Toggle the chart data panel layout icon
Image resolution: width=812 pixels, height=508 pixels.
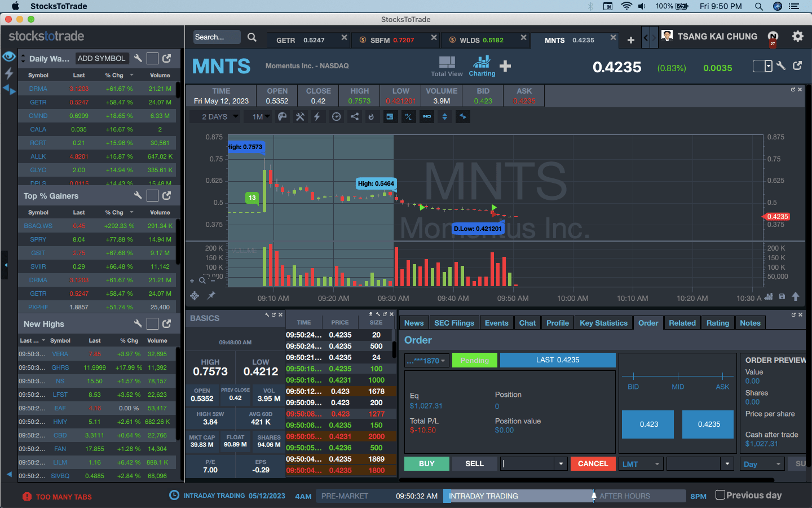390,117
